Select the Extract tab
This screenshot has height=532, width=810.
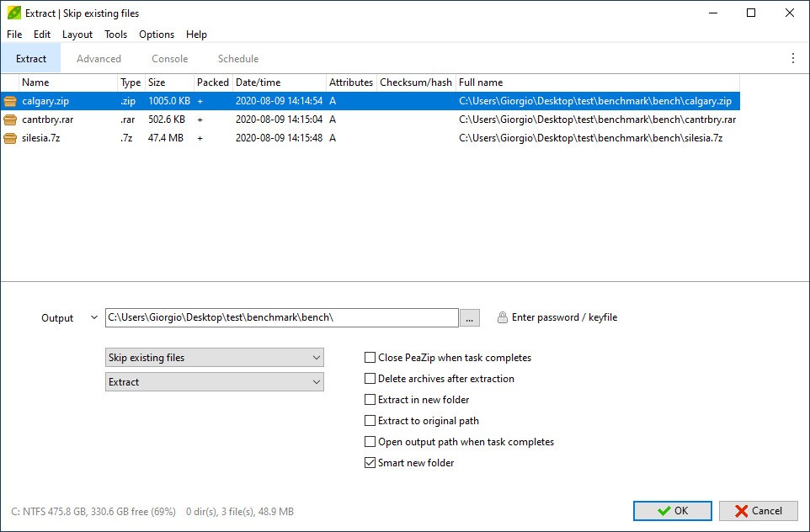pos(31,58)
